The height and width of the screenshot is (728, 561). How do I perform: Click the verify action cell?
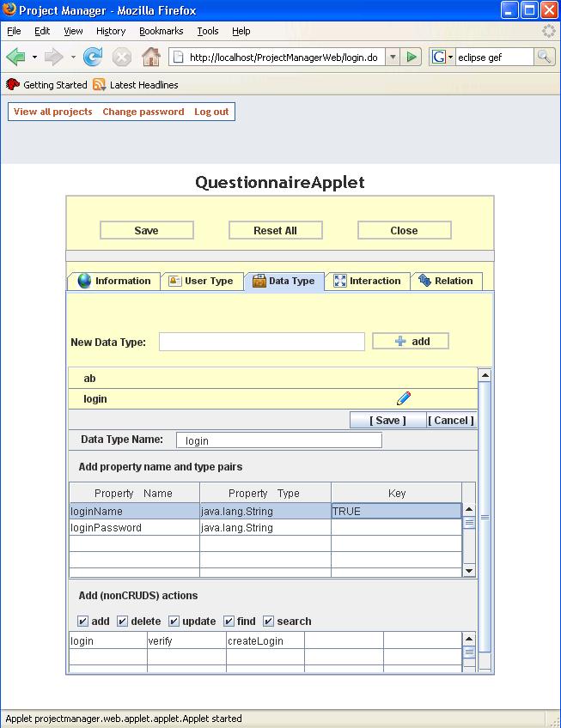click(186, 641)
